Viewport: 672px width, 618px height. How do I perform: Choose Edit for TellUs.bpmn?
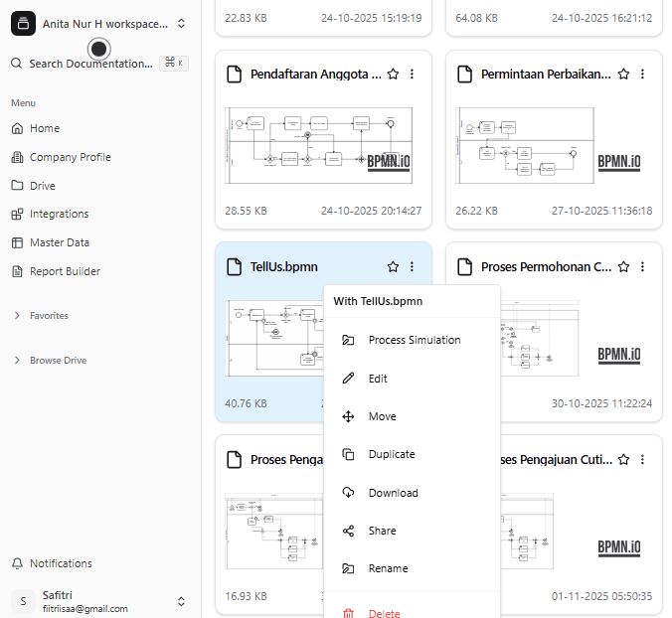click(x=412, y=379)
